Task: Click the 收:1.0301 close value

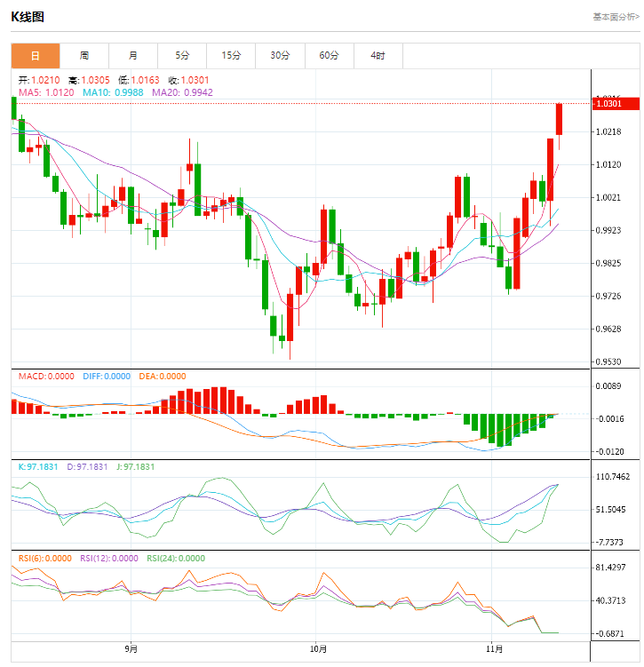Action: click(x=188, y=80)
